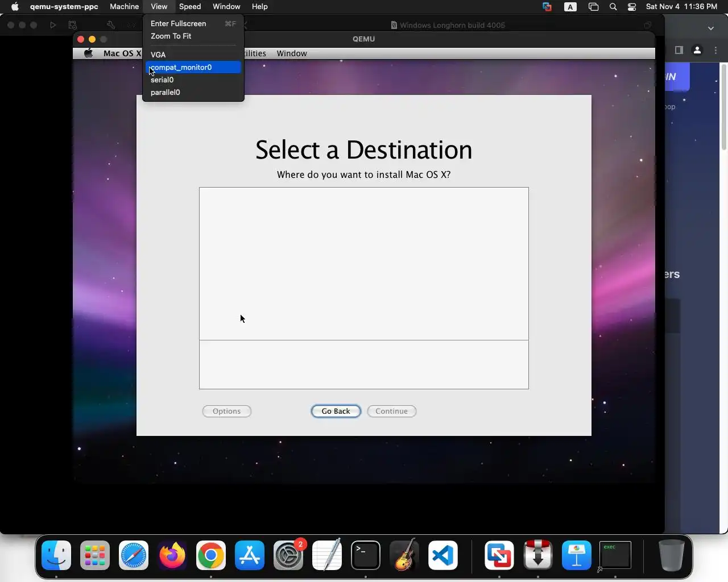Open the Machine menu in menu bar
Screen dimensions: 728x582
coord(124,6)
